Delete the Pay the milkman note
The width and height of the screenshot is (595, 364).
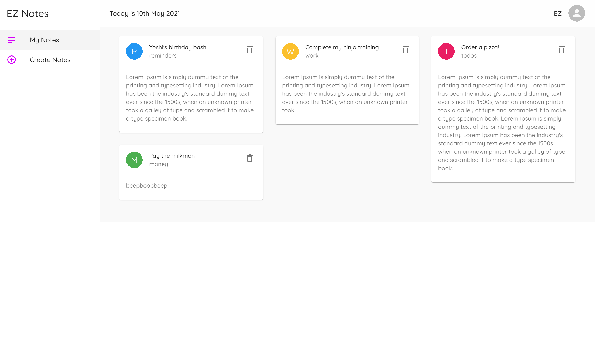[x=250, y=158]
